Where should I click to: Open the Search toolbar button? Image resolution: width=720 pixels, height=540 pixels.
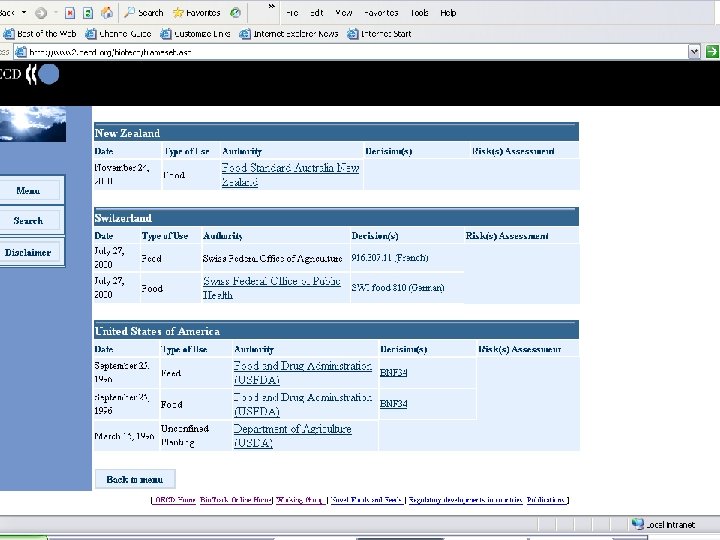click(x=144, y=13)
